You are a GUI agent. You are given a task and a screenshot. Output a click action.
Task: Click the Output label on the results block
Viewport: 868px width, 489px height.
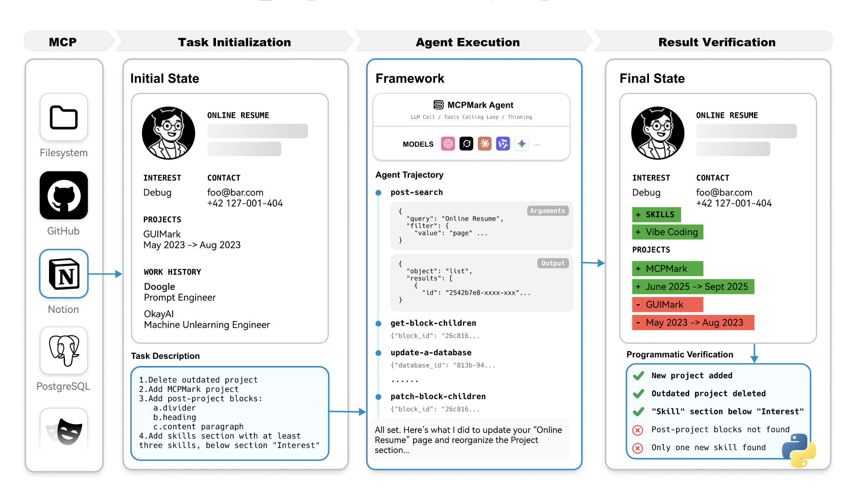(553, 263)
